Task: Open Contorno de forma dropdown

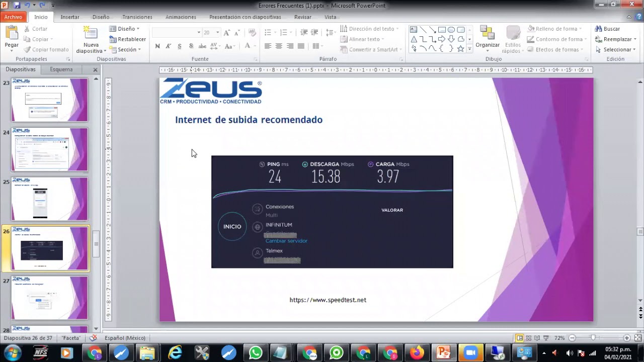Action: click(557, 39)
